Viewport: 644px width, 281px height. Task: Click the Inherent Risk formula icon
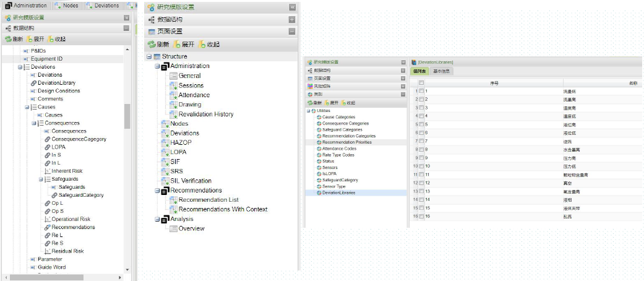tap(47, 171)
